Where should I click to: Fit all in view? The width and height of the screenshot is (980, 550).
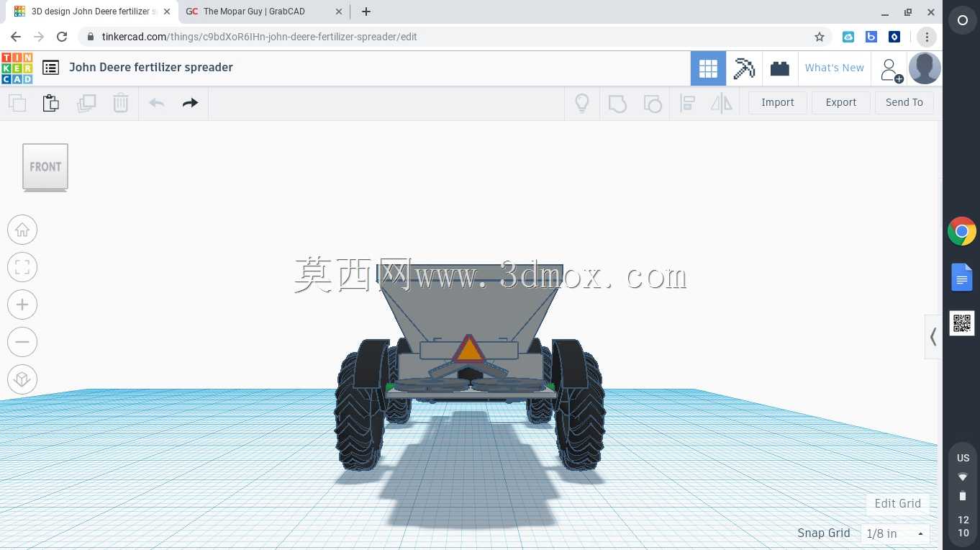[22, 267]
